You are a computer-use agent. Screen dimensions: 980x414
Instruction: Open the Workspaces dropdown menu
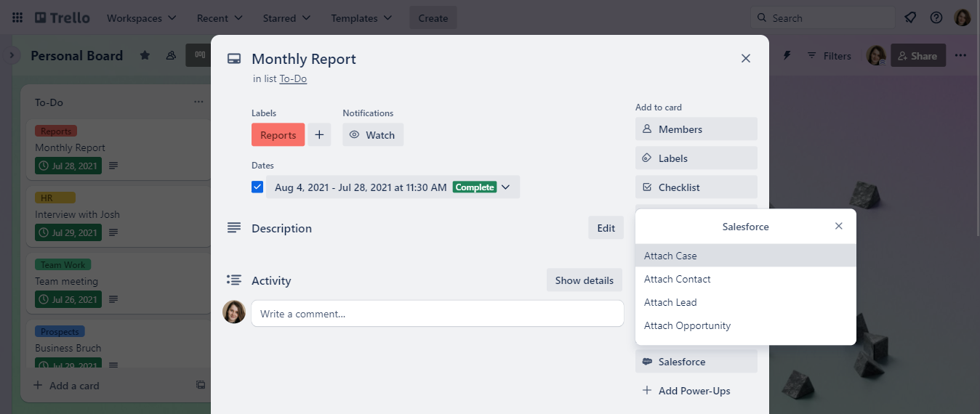point(141,17)
